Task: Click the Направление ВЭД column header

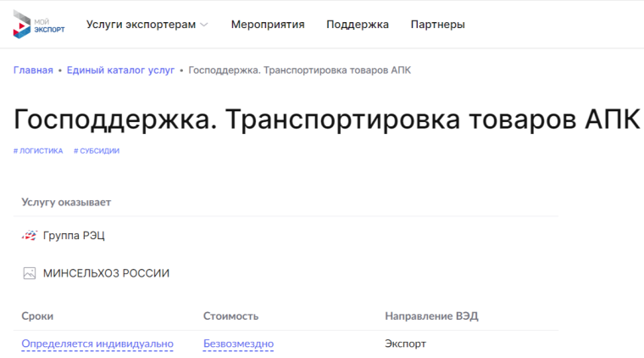Action: point(431,316)
